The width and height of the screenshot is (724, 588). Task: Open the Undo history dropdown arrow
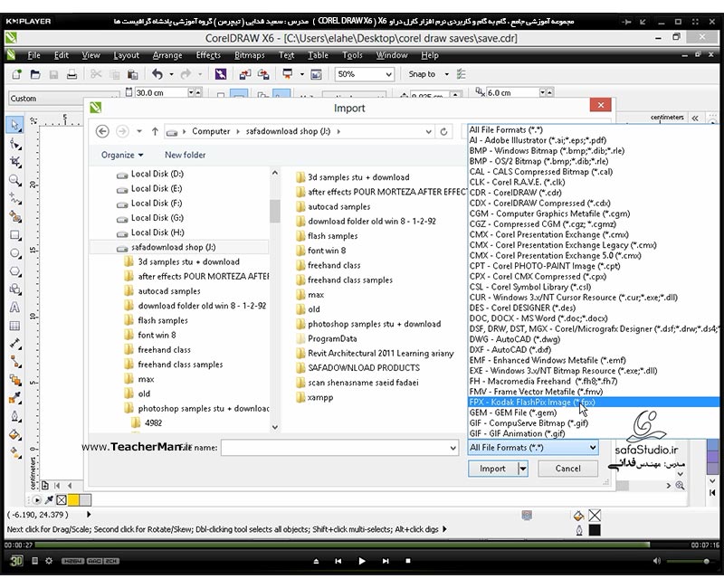(x=171, y=74)
